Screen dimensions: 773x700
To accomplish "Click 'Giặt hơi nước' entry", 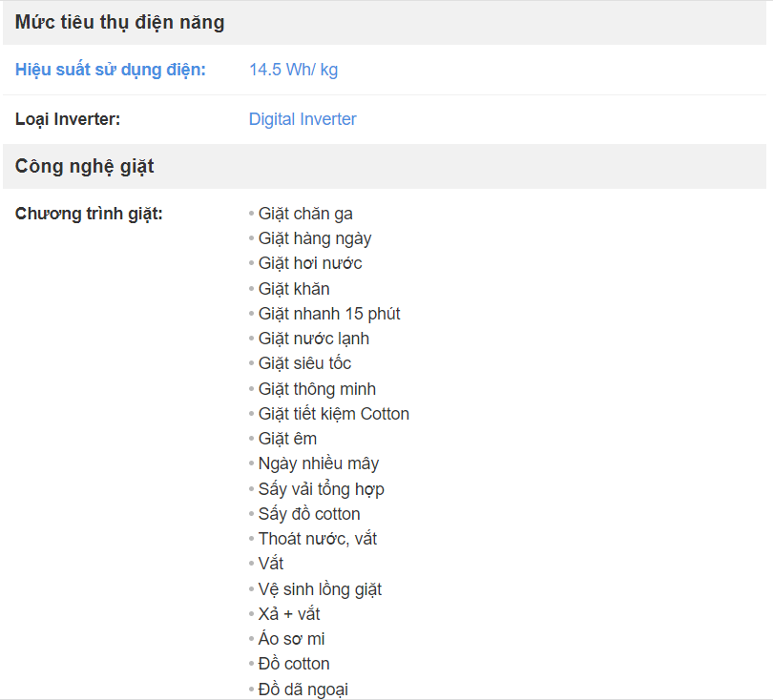I will point(310,263).
